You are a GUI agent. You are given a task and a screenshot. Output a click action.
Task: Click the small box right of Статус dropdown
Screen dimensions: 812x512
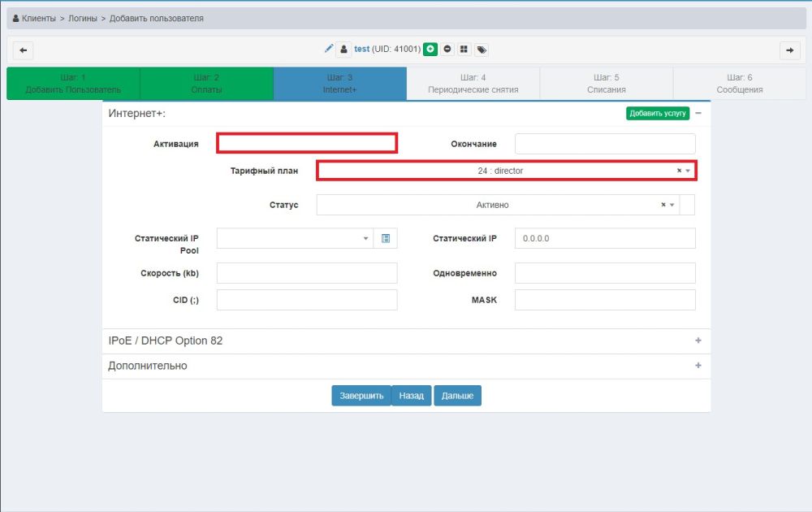click(x=687, y=205)
